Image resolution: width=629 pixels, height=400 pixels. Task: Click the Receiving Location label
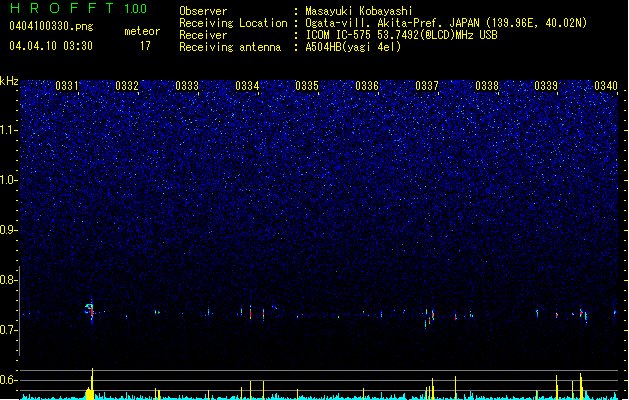click(x=233, y=23)
